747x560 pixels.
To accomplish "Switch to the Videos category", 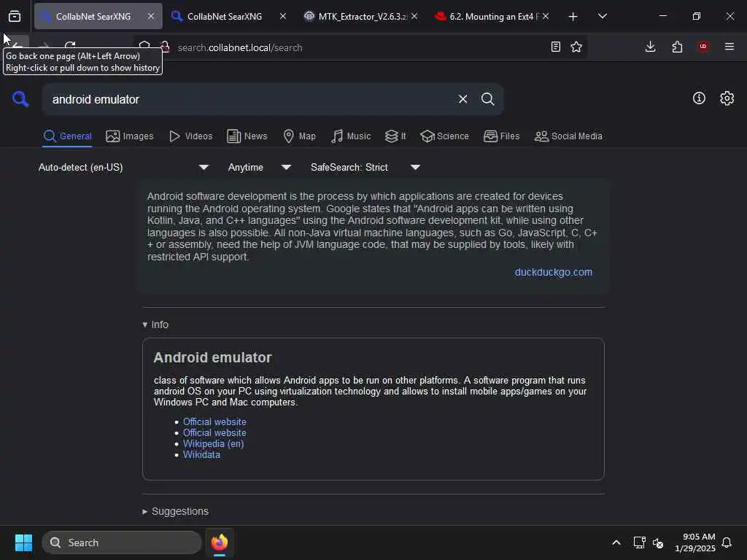I will coord(190,136).
